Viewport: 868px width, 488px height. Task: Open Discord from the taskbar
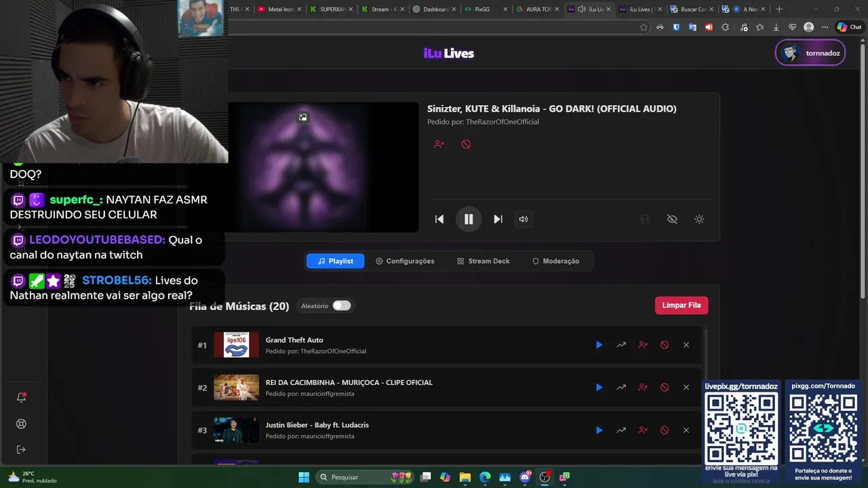525,477
